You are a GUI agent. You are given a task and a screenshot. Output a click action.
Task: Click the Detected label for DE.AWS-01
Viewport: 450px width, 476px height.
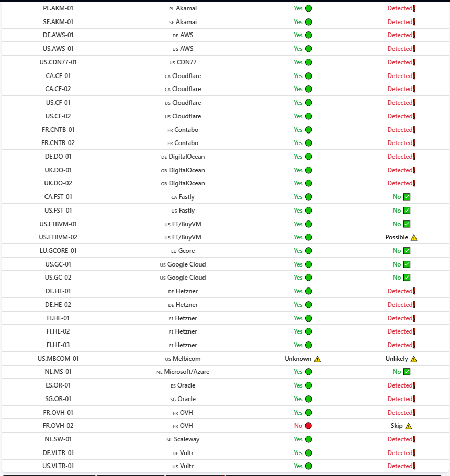click(x=400, y=35)
